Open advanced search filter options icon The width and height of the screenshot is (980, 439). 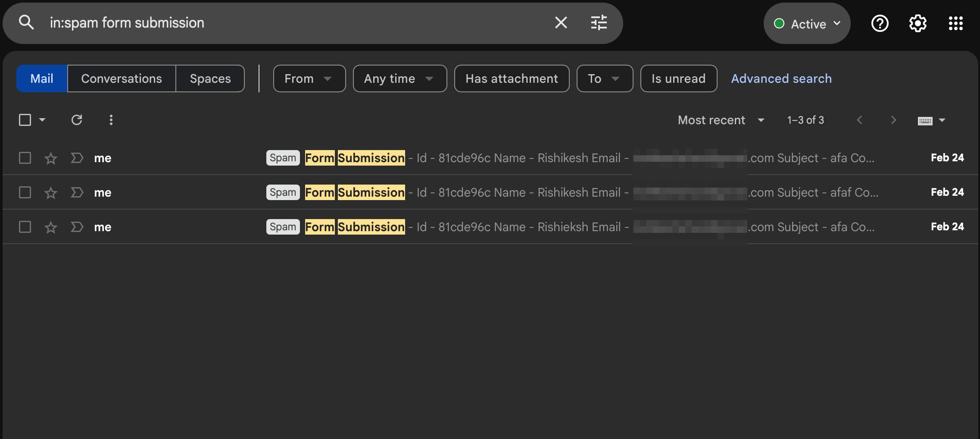point(599,22)
